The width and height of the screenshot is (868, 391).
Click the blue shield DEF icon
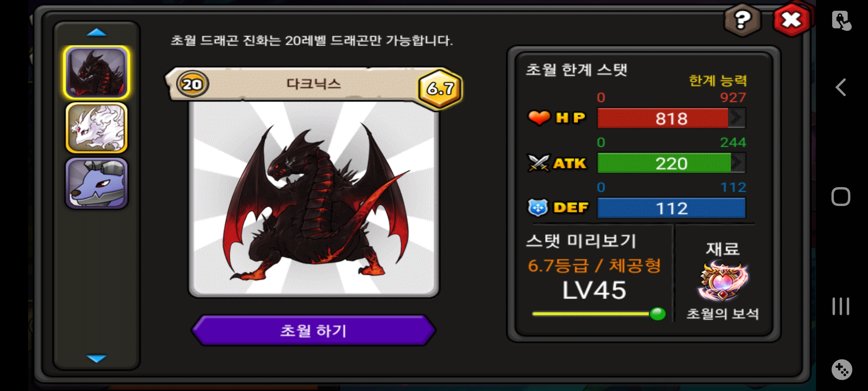(538, 207)
